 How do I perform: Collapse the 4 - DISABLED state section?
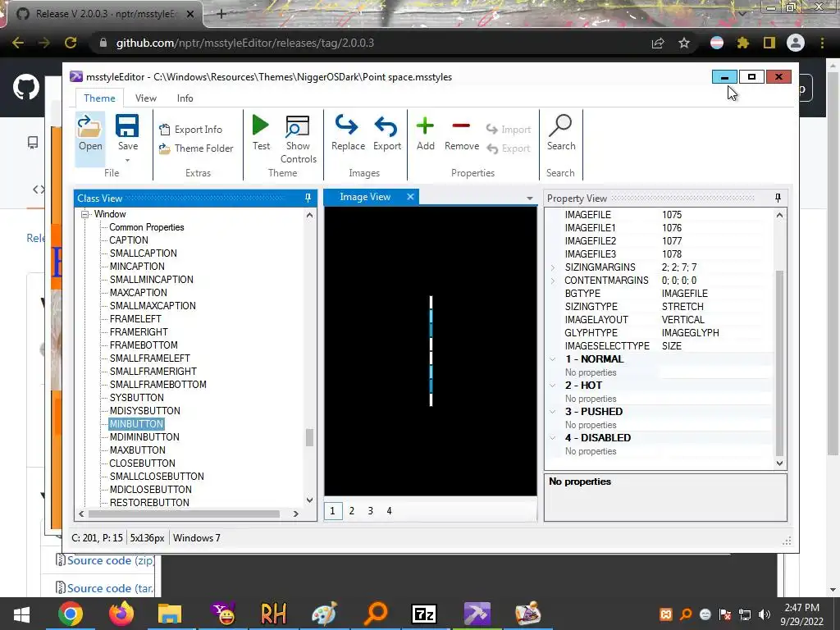pos(553,438)
